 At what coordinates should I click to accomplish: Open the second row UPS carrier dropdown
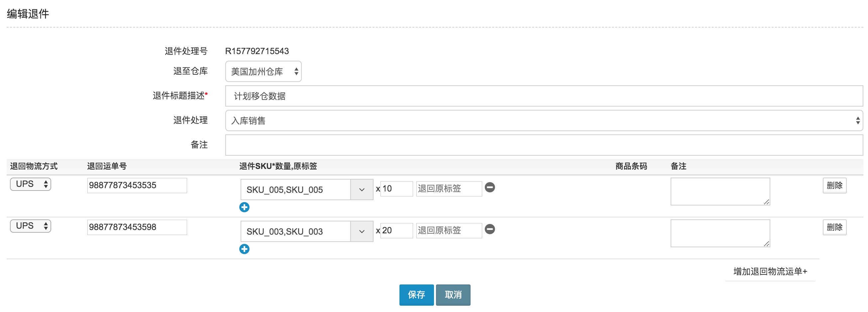(31, 226)
